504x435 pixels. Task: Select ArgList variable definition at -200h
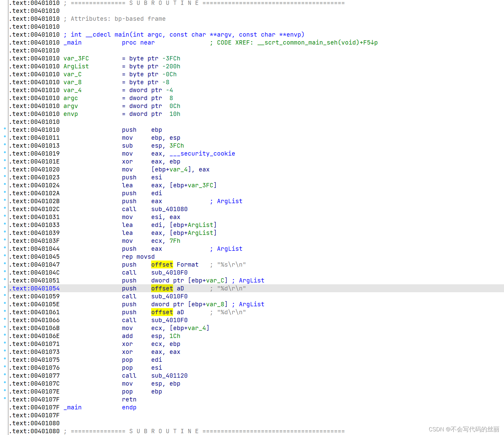click(x=122, y=66)
